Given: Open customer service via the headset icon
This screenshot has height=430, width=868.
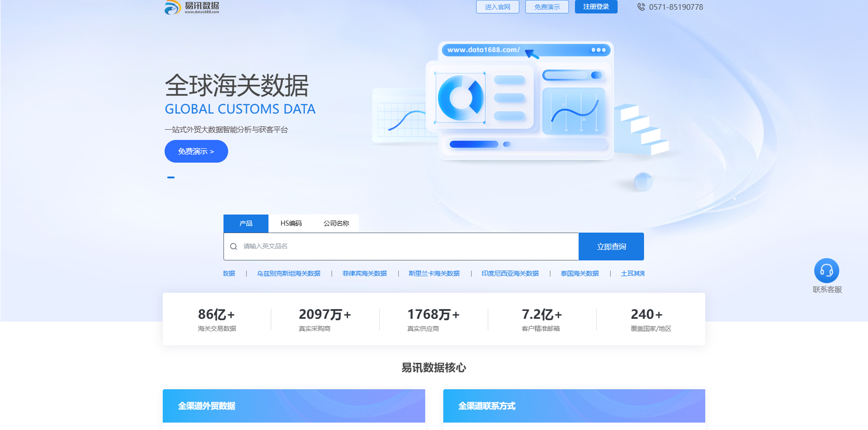Looking at the screenshot, I should coord(827,270).
